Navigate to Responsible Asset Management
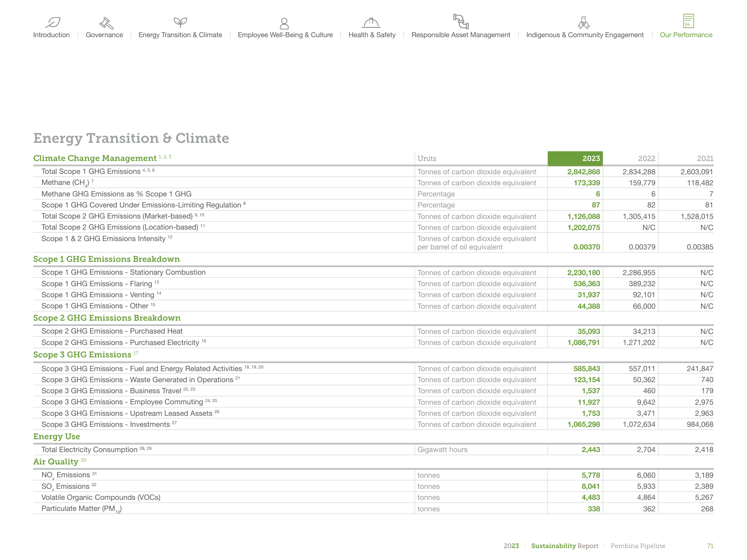 coord(461,35)
